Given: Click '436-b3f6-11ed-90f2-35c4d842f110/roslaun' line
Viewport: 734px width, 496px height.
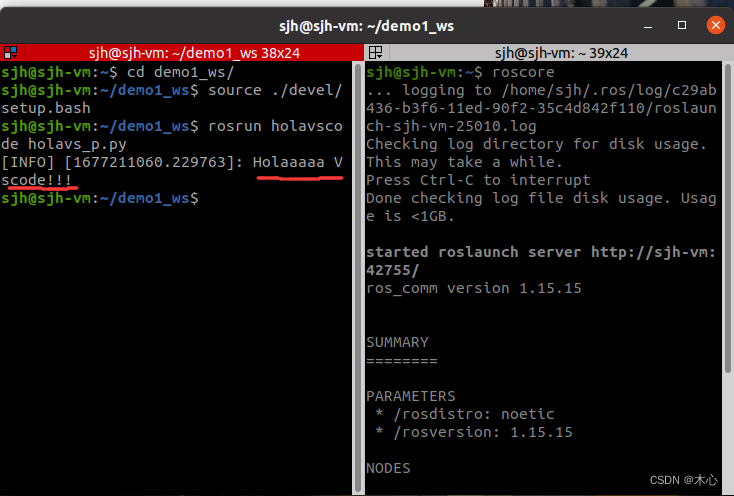Looking at the screenshot, I should 541,108.
